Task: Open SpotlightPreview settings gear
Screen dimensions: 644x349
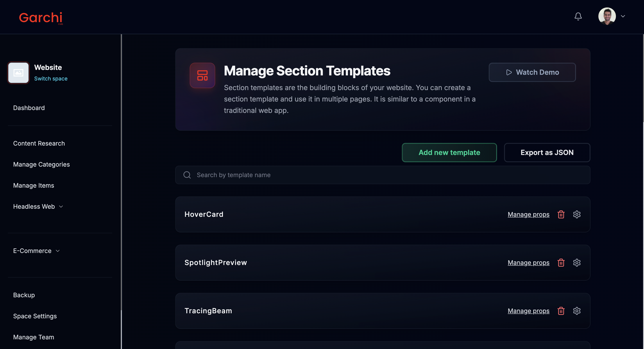Action: 576,263
